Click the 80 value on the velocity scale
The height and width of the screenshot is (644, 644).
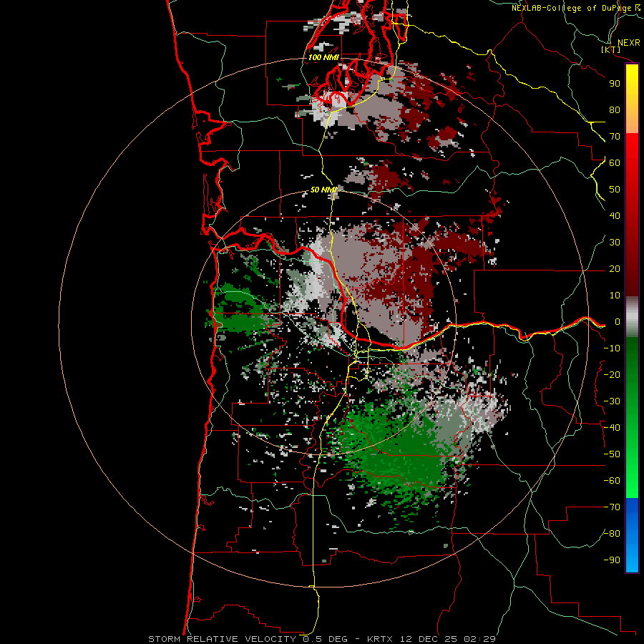615,109
